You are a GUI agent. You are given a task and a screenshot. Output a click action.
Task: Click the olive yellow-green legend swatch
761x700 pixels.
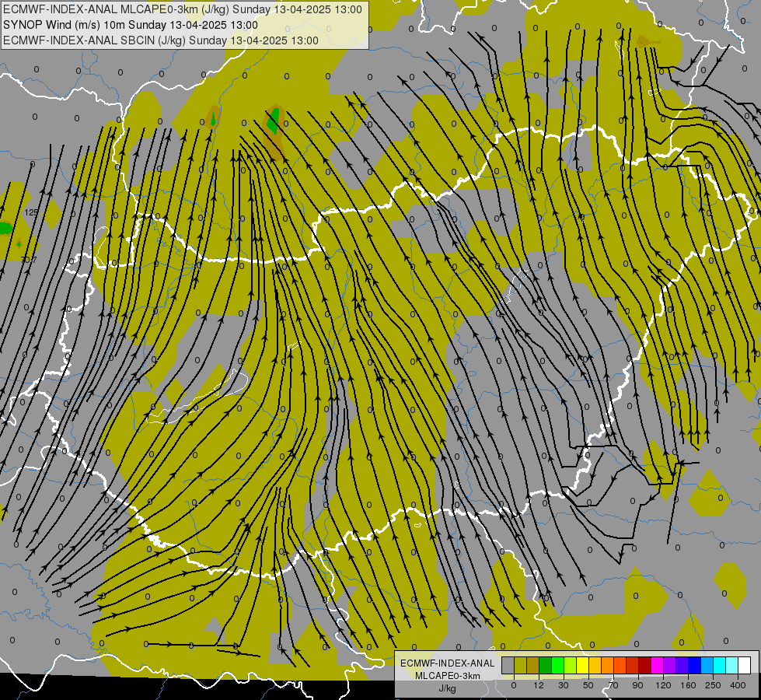520,666
